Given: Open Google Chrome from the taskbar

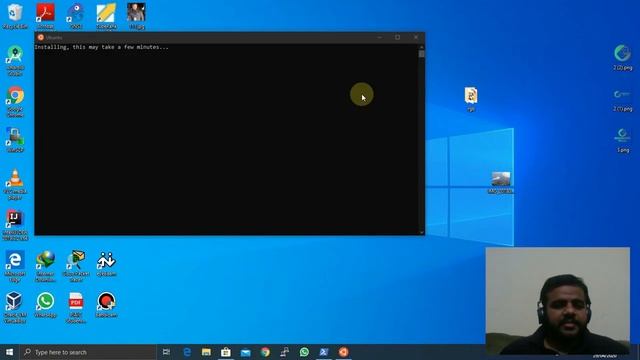Looking at the screenshot, I should [265, 352].
